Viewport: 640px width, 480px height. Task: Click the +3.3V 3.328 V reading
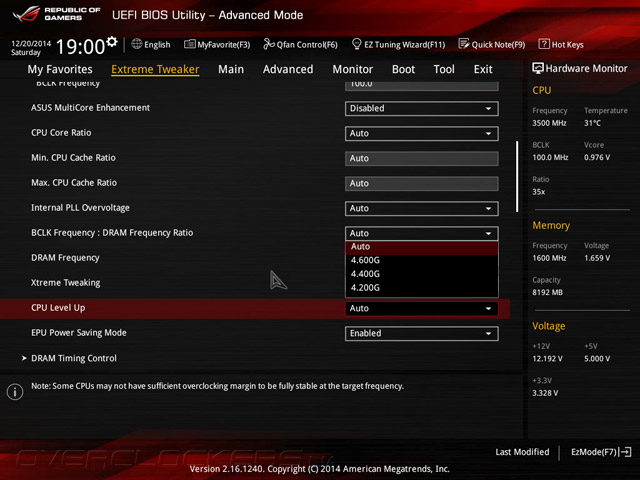pos(545,393)
